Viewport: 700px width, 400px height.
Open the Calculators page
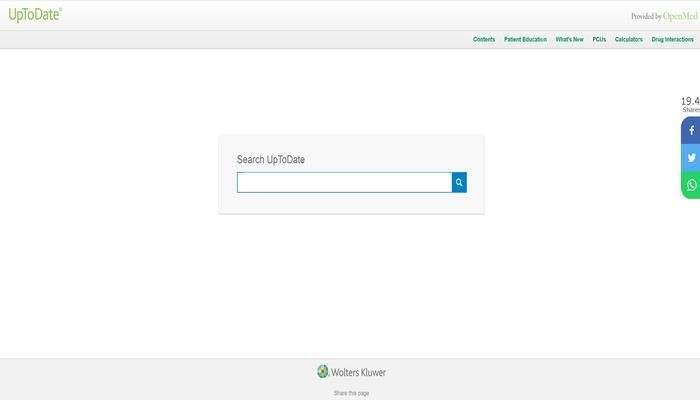point(629,40)
